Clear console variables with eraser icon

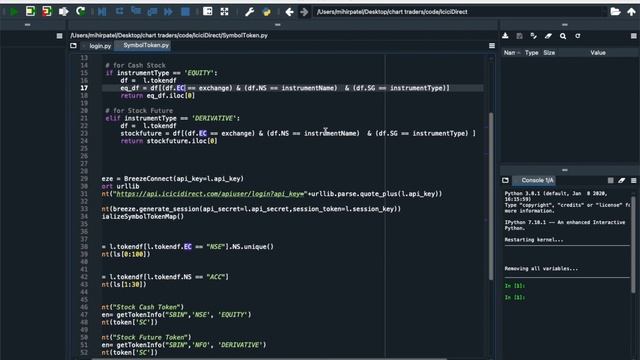pos(622,180)
